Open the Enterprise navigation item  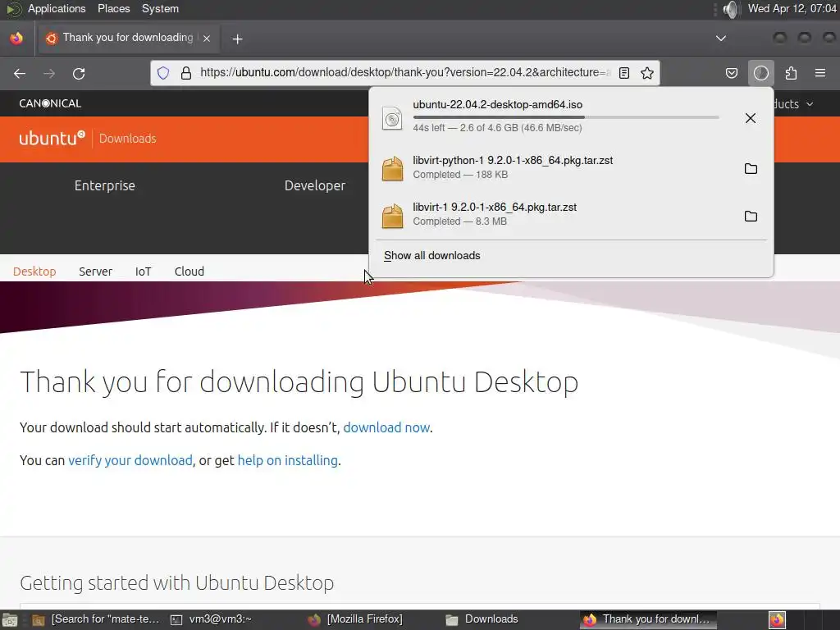(x=105, y=185)
